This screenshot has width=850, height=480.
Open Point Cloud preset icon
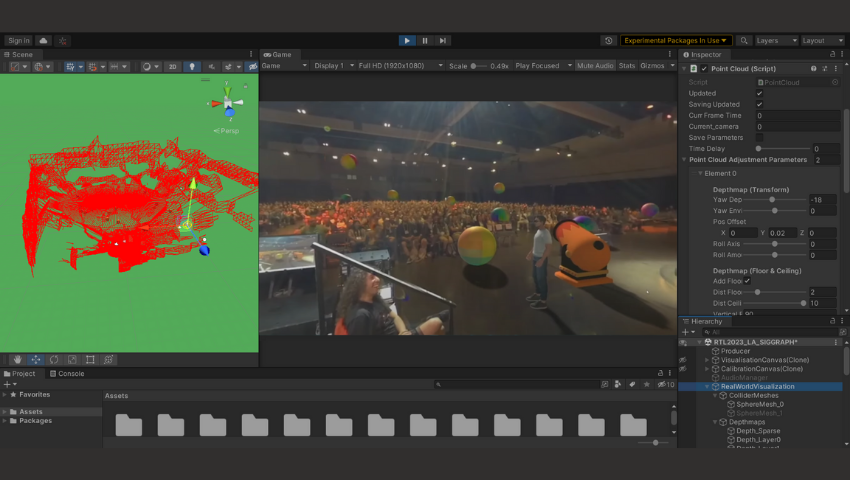[x=825, y=69]
